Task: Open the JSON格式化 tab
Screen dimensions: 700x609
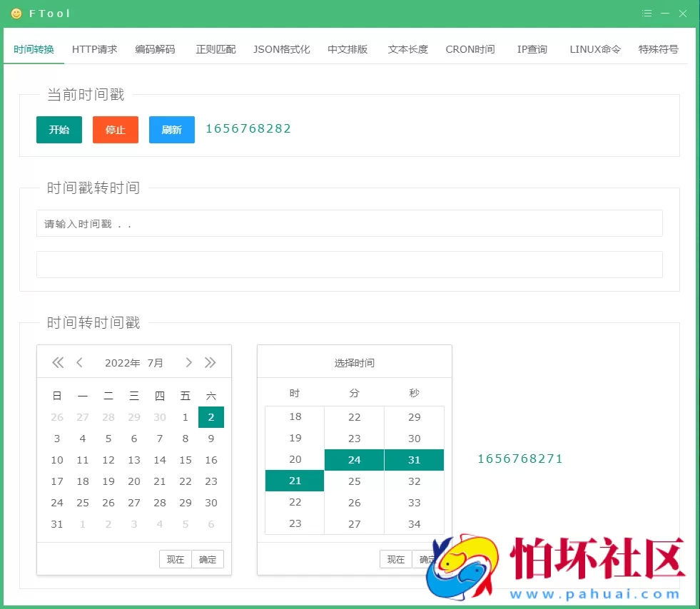Action: click(281, 49)
